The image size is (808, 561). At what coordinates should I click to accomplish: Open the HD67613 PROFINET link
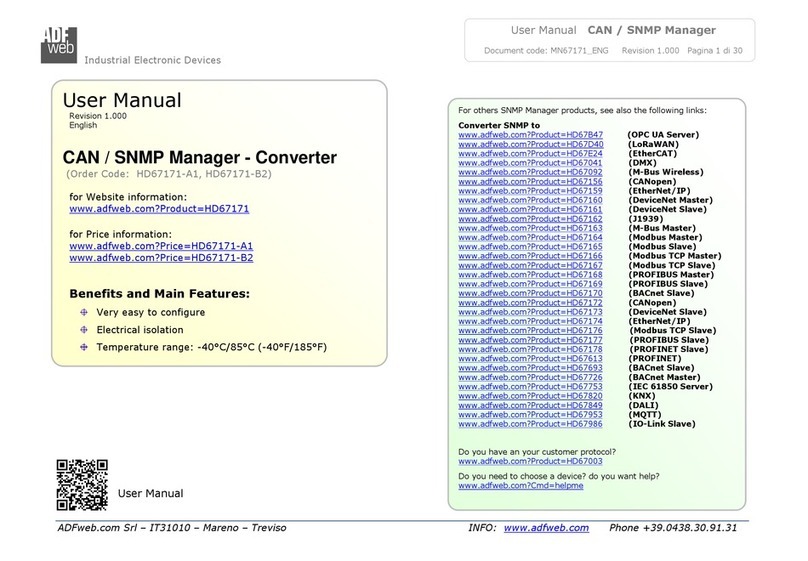[530, 358]
